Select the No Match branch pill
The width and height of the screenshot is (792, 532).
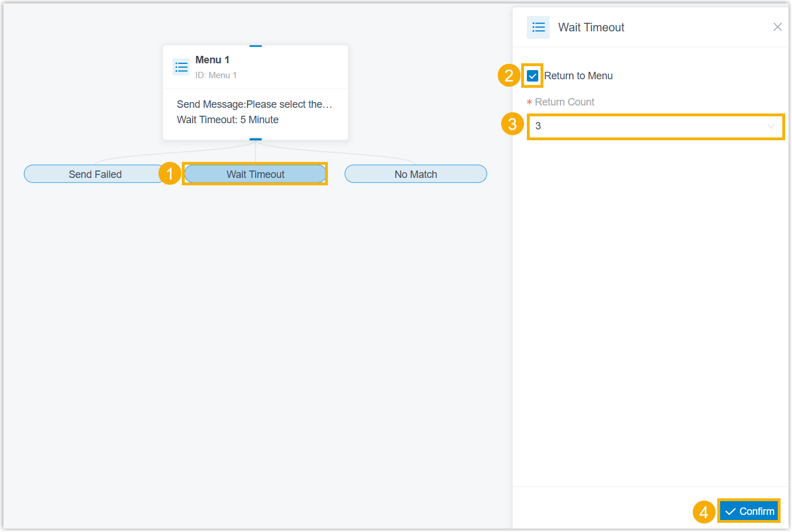click(416, 174)
